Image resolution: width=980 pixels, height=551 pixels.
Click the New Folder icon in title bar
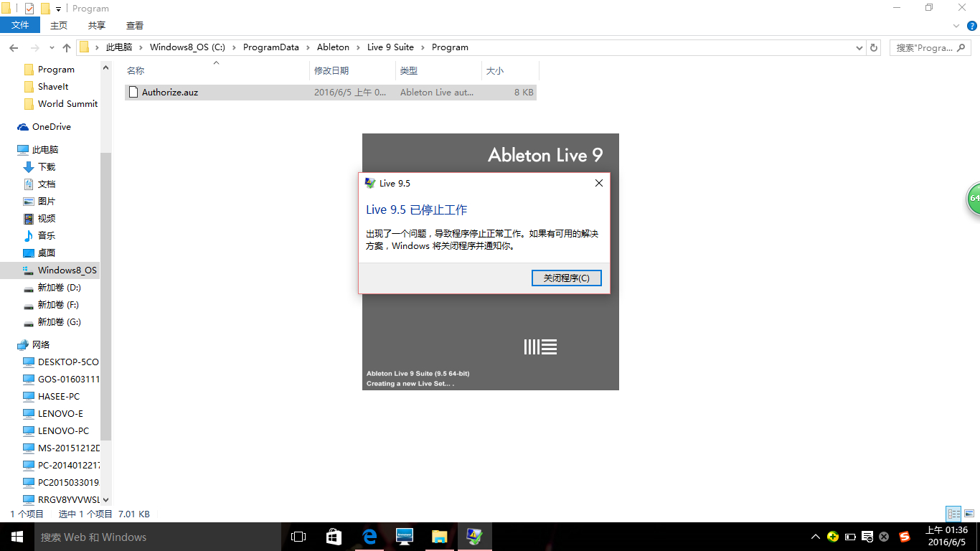[x=45, y=9]
